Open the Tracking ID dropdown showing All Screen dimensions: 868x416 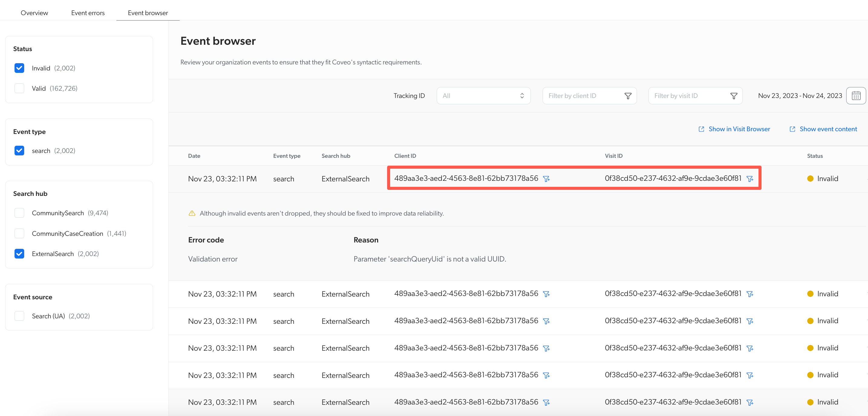(x=484, y=95)
